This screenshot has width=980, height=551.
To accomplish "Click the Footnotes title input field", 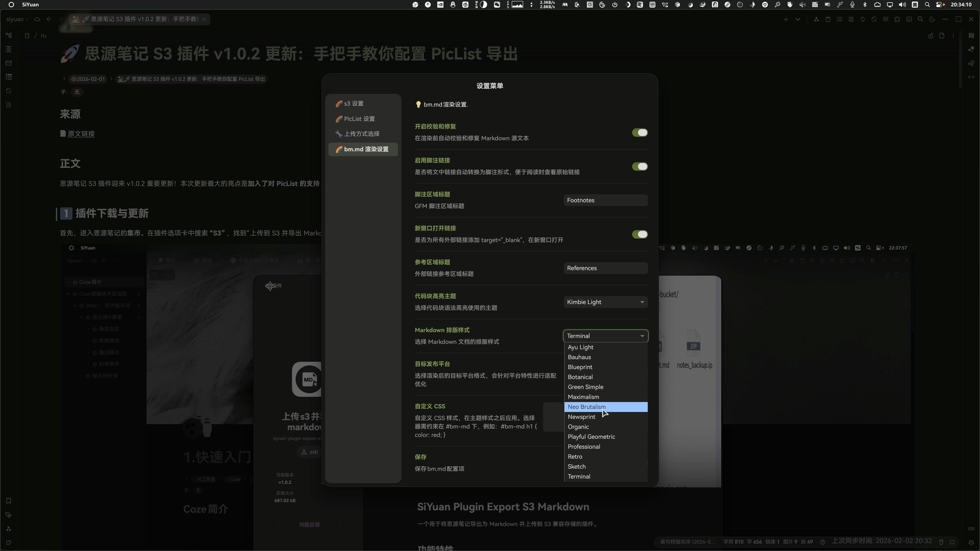I will (605, 201).
